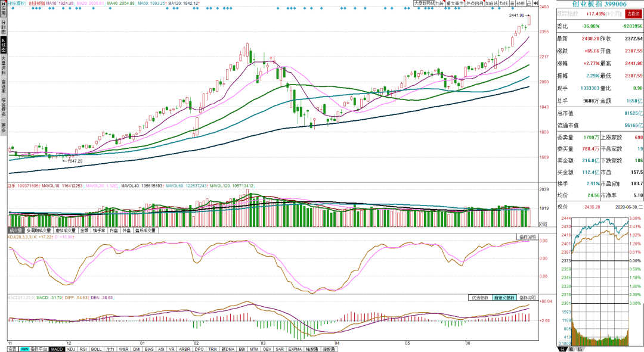This screenshot has height=352, width=644.
Task: Click the 九转 toolbar button
Action: [x=440, y=3]
